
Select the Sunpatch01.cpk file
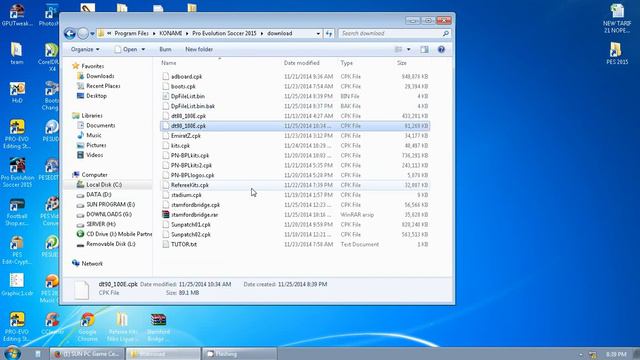191,224
